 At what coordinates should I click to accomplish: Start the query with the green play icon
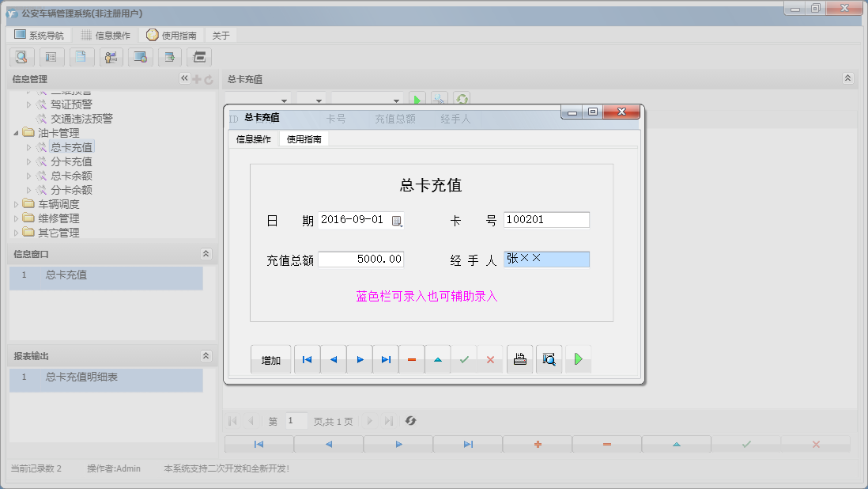coord(417,98)
